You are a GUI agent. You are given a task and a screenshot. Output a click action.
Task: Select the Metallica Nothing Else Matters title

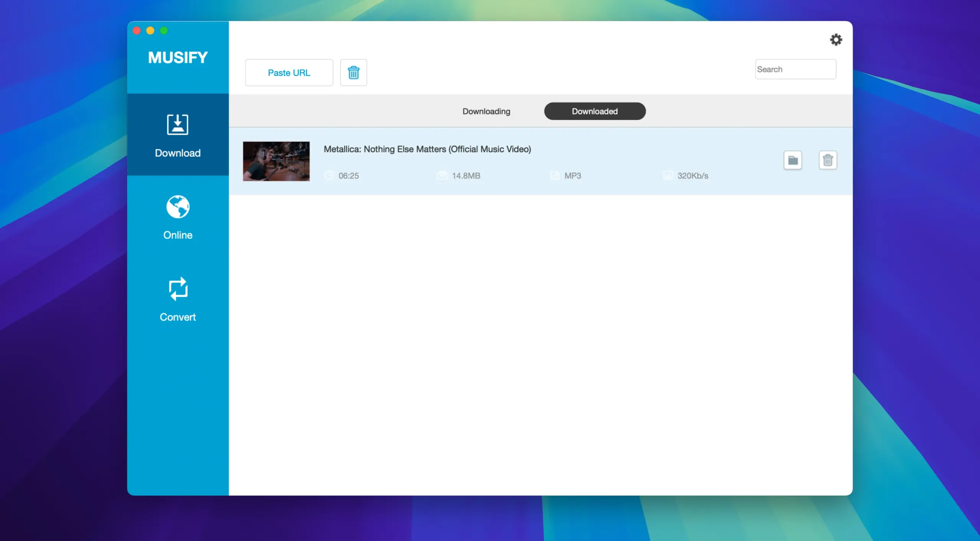click(x=427, y=149)
